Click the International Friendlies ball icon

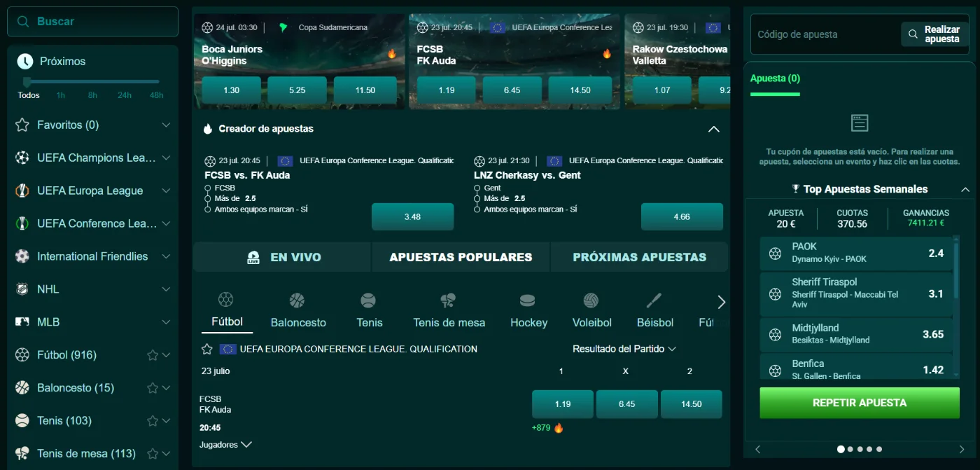click(22, 256)
